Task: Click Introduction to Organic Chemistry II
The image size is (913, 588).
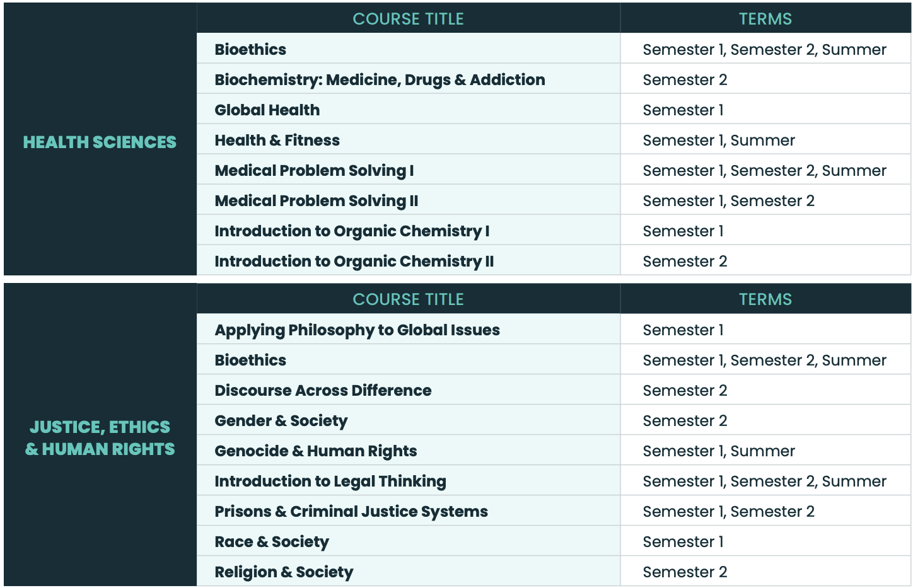Action: (354, 262)
